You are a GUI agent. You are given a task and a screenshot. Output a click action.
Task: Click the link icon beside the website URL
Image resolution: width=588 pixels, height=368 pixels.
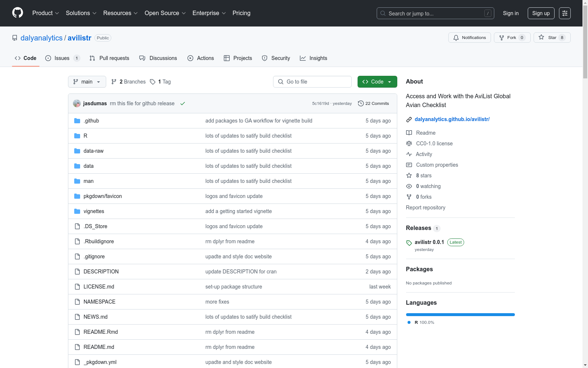[409, 119]
